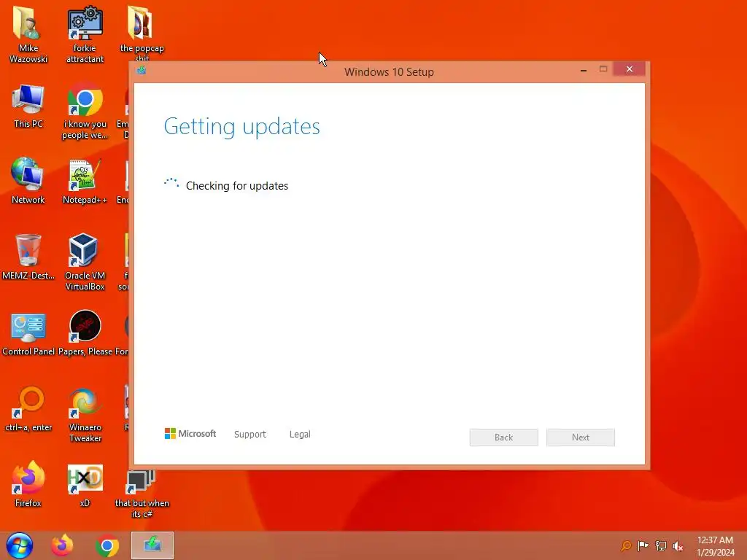Screen dimensions: 747x560
Task: Click the Microsoft logo in setup
Action: click(x=190, y=433)
